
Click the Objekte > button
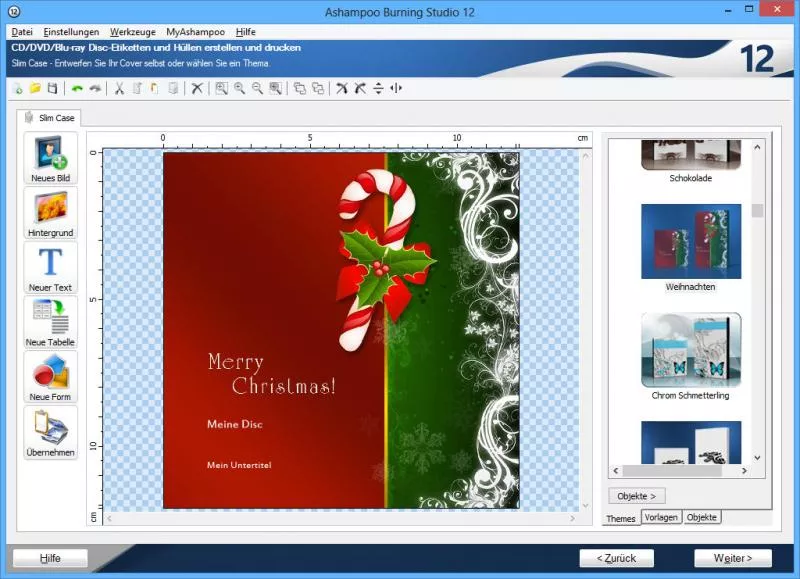point(636,496)
